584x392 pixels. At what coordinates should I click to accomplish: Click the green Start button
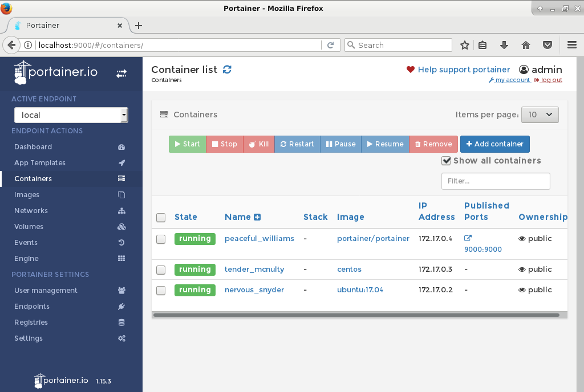pyautogui.click(x=187, y=144)
